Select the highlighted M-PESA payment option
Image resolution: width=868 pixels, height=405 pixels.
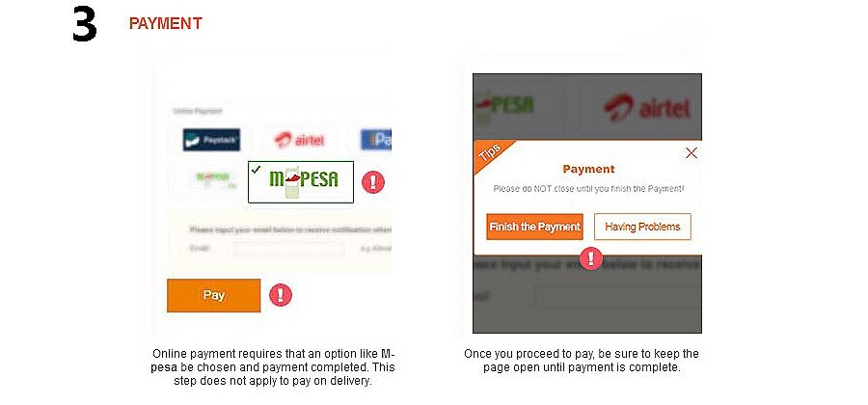point(301,182)
